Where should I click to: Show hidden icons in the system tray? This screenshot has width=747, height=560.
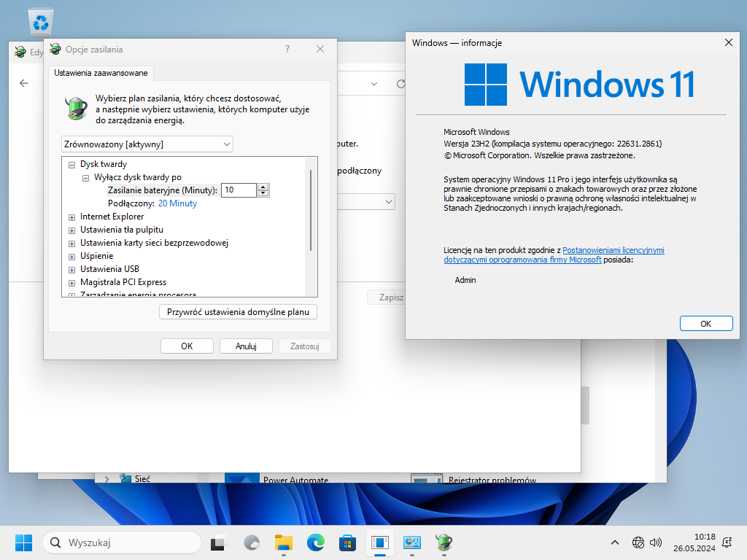[x=614, y=542]
